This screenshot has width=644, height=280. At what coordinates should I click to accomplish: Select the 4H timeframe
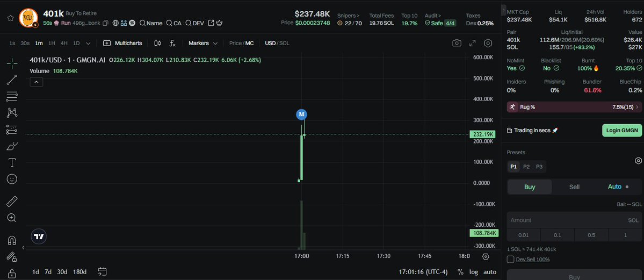coord(64,43)
